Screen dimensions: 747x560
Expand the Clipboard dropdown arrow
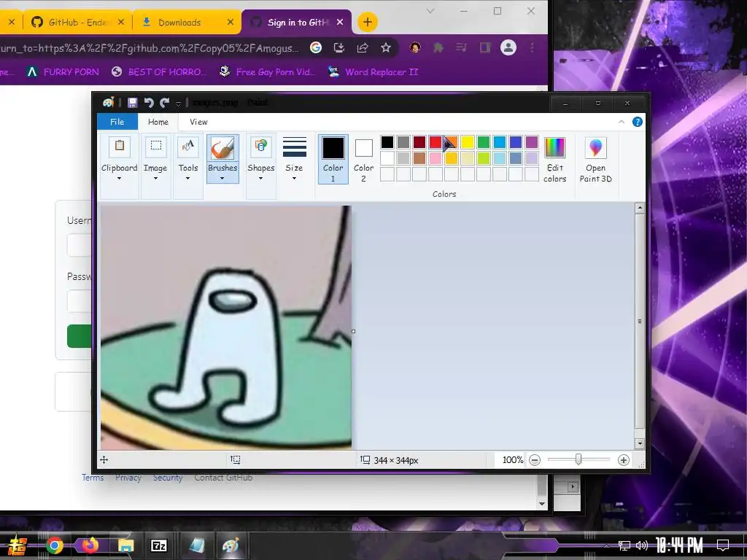coord(119,178)
